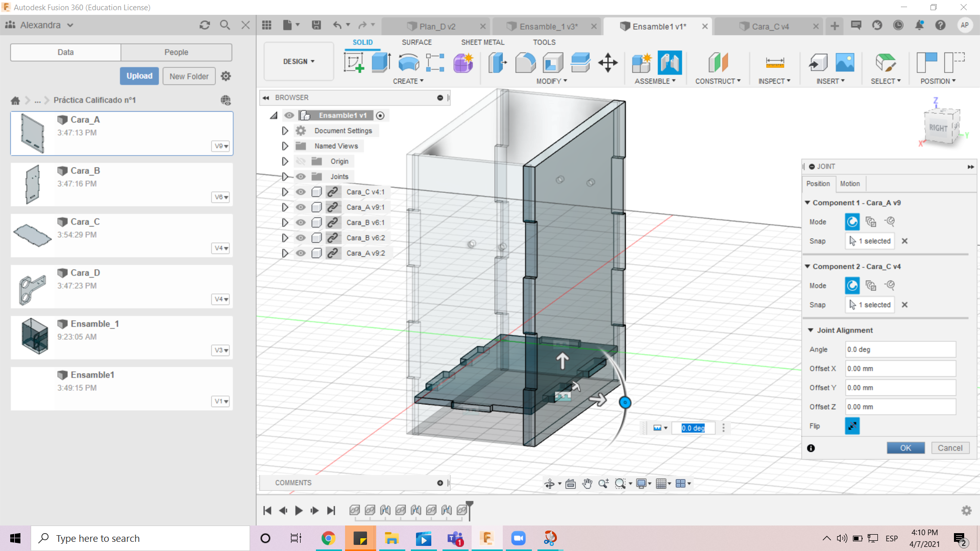The image size is (980, 551).
Task: Select the Extrude tool
Action: click(381, 63)
